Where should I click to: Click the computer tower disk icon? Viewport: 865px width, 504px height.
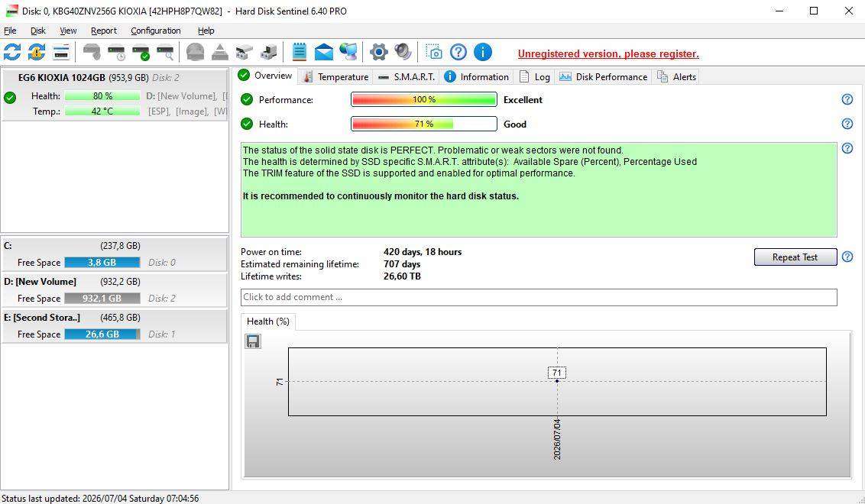[269, 53]
